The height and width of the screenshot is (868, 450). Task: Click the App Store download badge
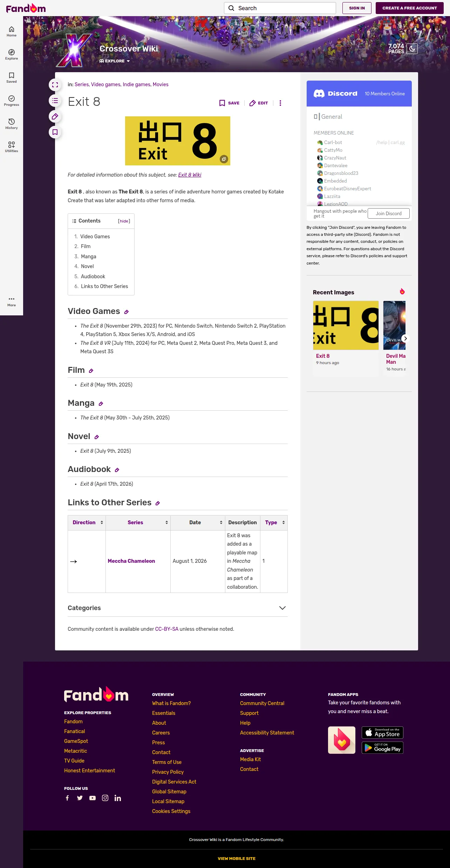click(382, 732)
